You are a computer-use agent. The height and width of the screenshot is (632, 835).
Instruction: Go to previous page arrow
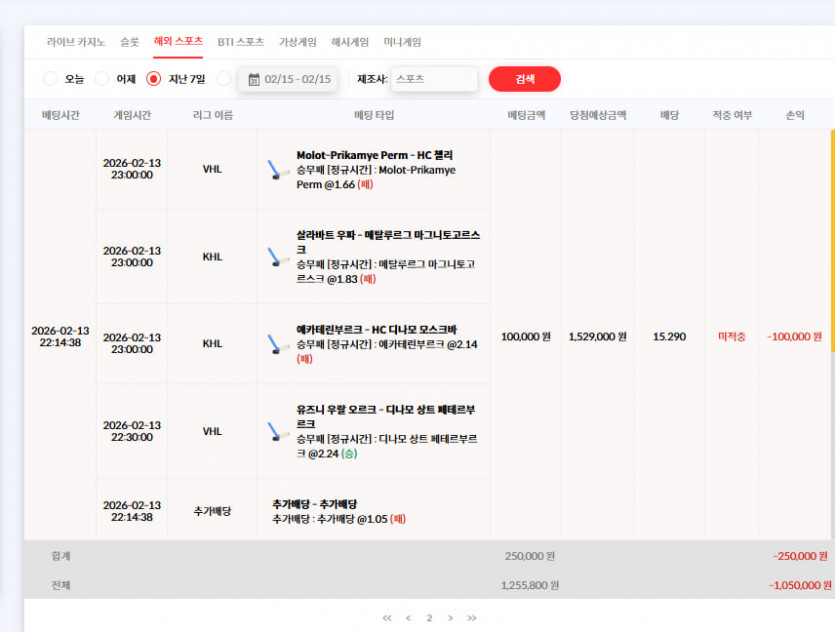pyautogui.click(x=408, y=618)
